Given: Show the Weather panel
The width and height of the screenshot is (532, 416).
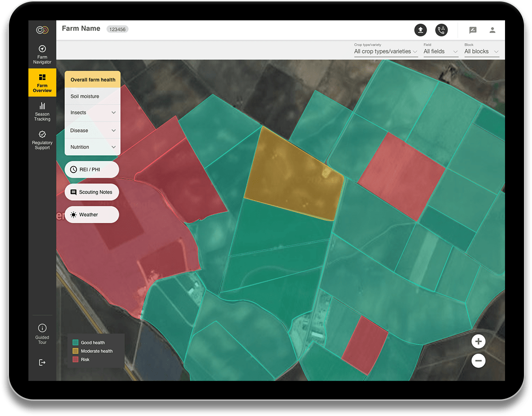Looking at the screenshot, I should point(92,214).
